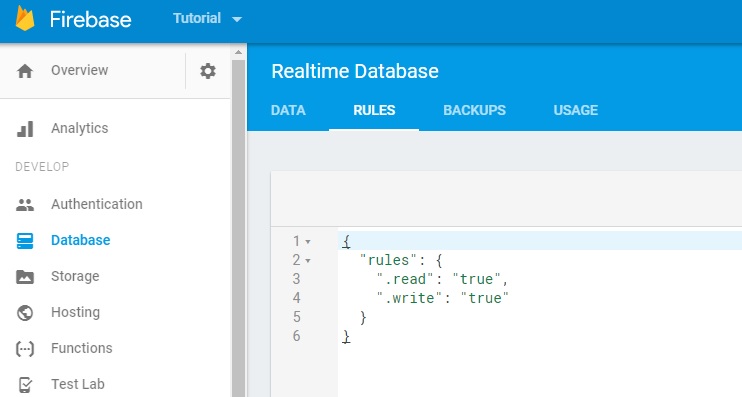
Task: Switch to the RULES tab
Action: point(374,110)
